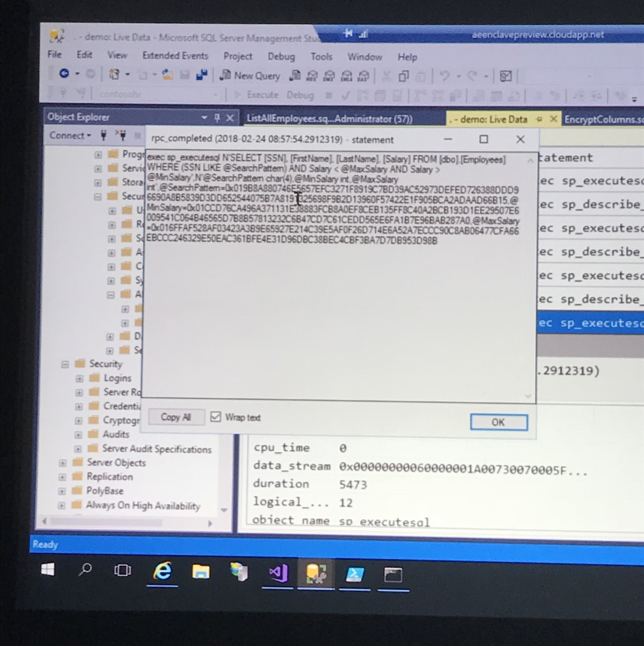This screenshot has height=646, width=644.
Task: Collapse the Security tree node
Action: coord(65,364)
